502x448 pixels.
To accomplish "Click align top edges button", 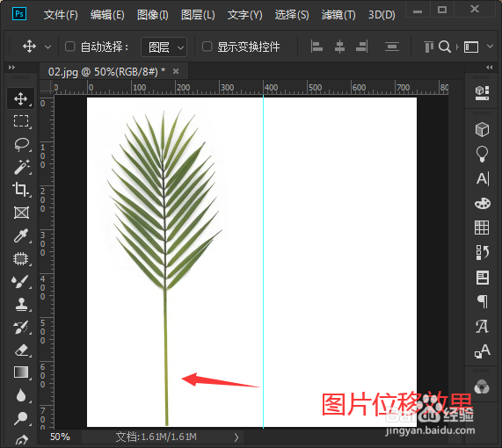I will coord(428,47).
